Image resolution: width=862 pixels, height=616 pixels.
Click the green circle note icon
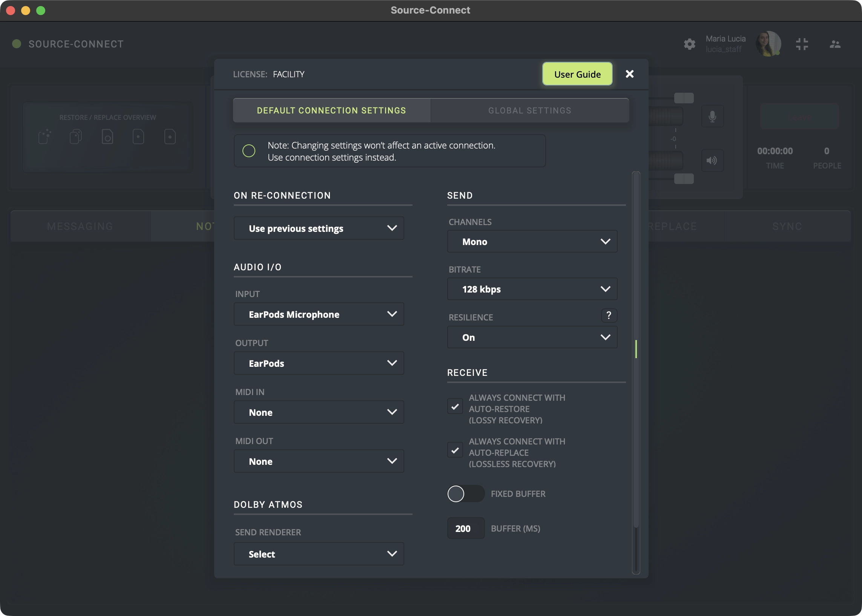pos(249,151)
